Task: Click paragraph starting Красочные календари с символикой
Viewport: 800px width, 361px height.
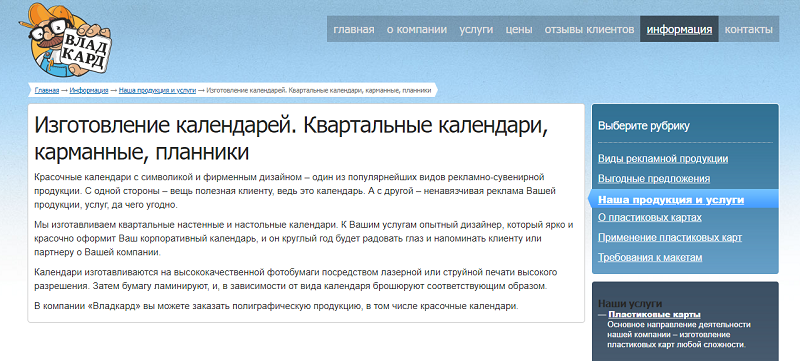Action: [x=295, y=191]
